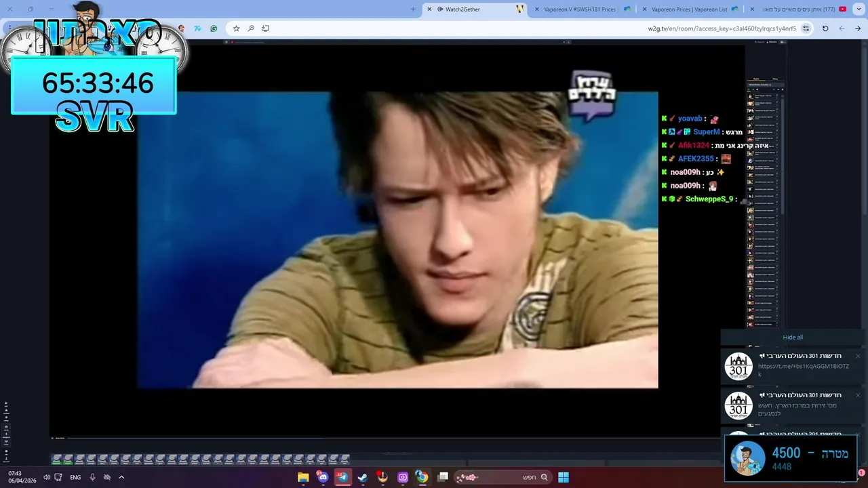The height and width of the screenshot is (488, 868).
Task: Open the site information icon in address bar
Action: click(806, 28)
